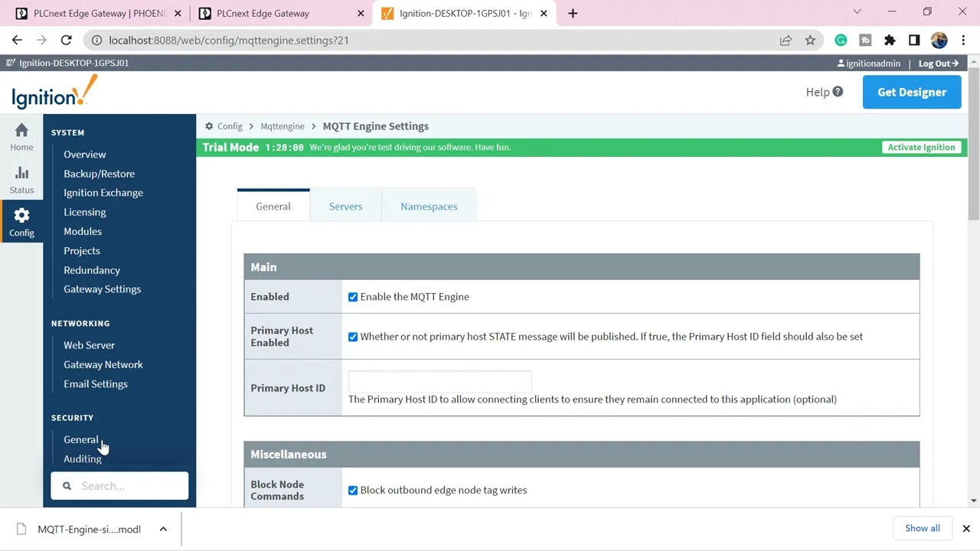The width and height of the screenshot is (980, 551).
Task: Open Security Auditing page
Action: 83,459
